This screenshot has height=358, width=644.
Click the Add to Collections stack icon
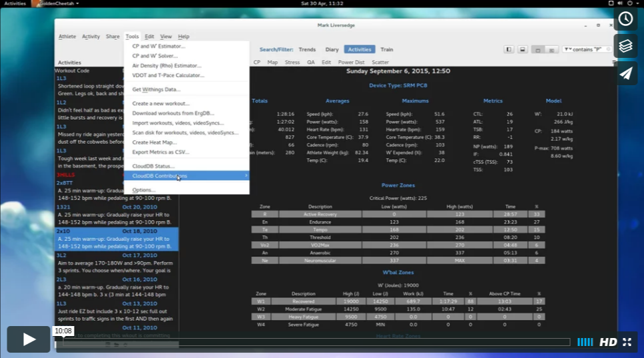pos(625,46)
